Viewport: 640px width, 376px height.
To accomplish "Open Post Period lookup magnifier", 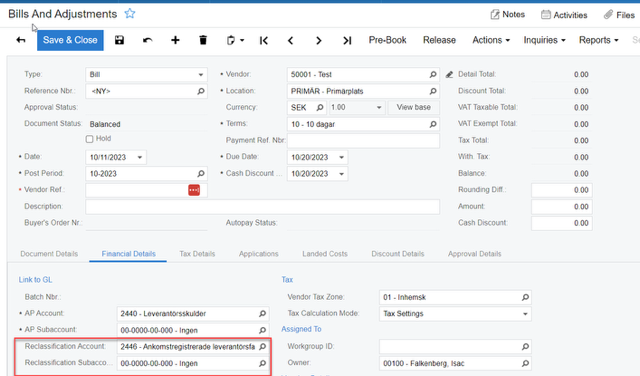I will (201, 174).
